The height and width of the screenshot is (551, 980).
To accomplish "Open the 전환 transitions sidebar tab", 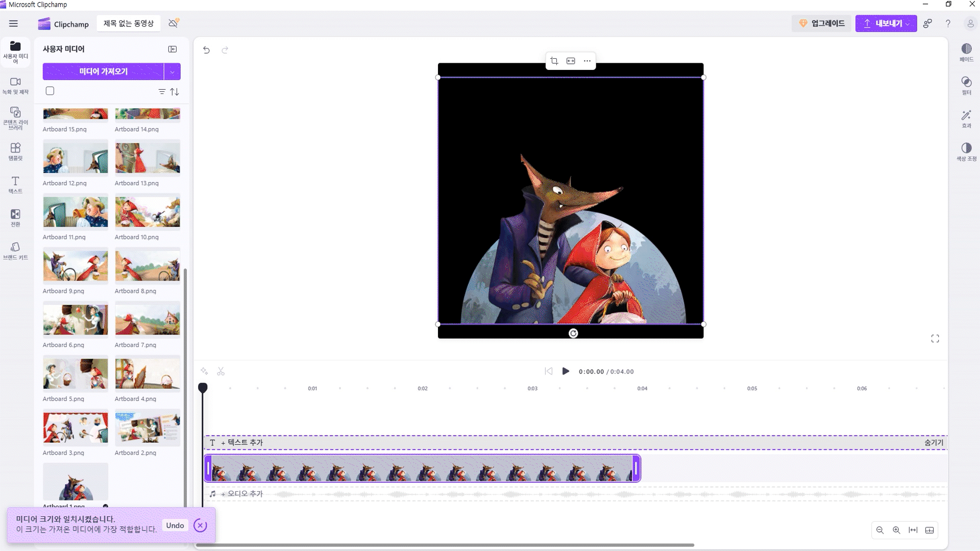I will point(15,218).
